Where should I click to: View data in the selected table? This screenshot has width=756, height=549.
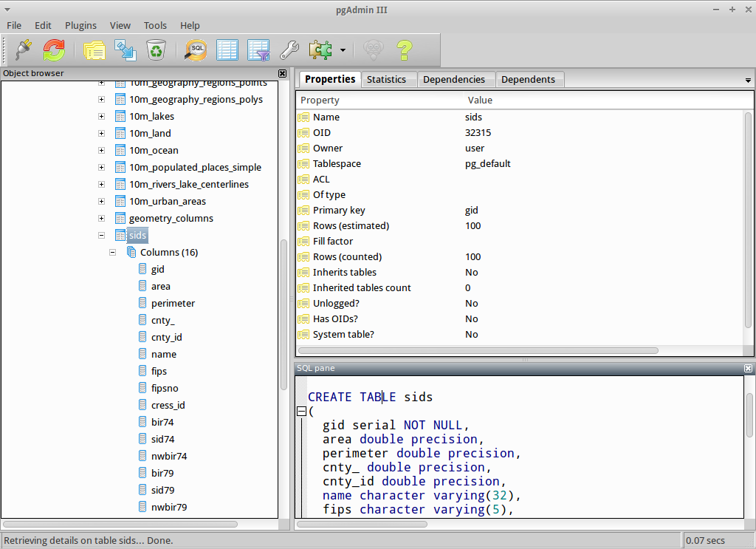(x=227, y=50)
